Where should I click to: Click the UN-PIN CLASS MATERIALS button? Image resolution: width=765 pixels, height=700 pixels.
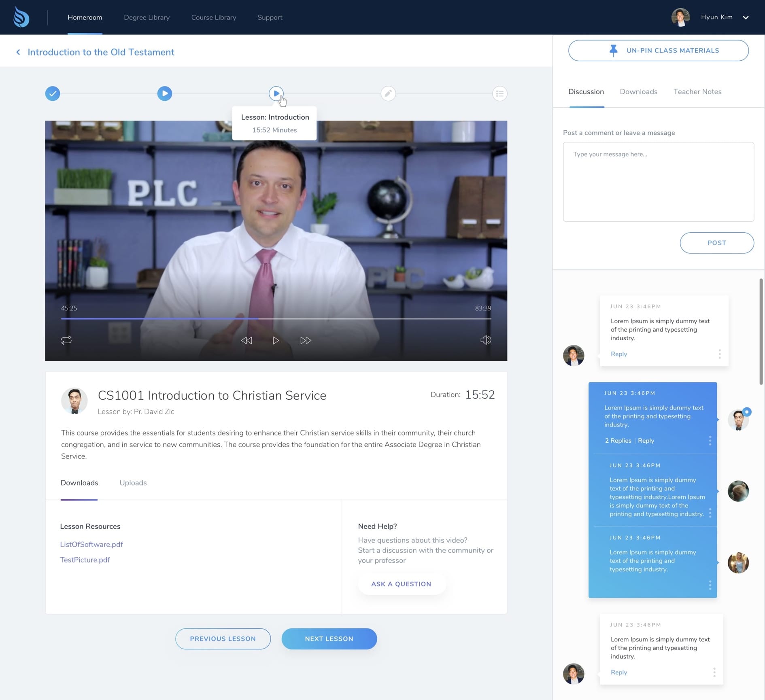[x=658, y=51]
